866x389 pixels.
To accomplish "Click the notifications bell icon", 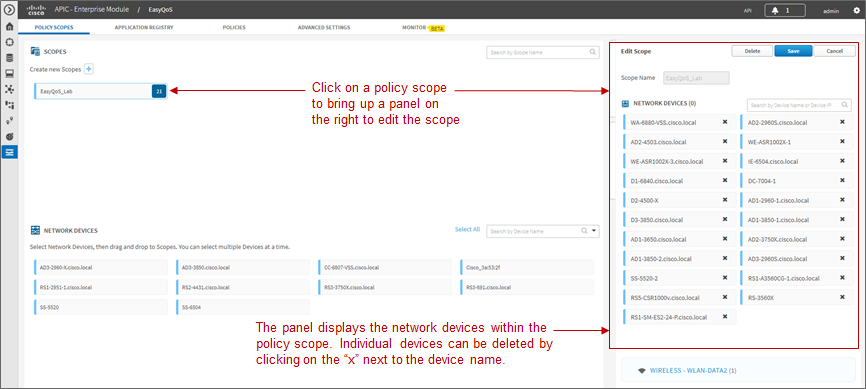I will click(775, 10).
